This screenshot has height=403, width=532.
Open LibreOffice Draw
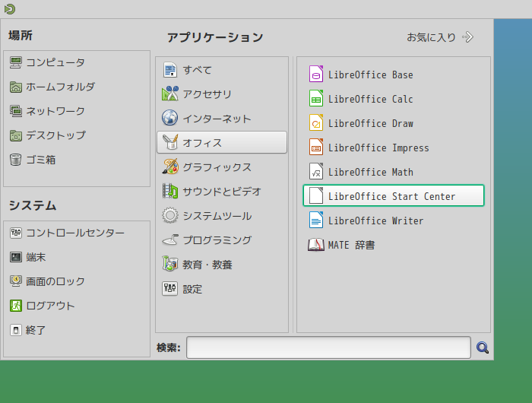coord(394,123)
